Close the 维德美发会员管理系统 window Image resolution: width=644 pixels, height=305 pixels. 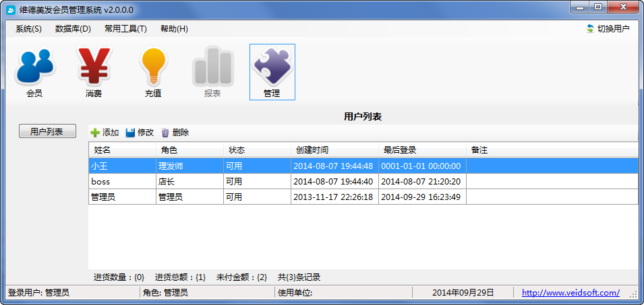[623, 7]
